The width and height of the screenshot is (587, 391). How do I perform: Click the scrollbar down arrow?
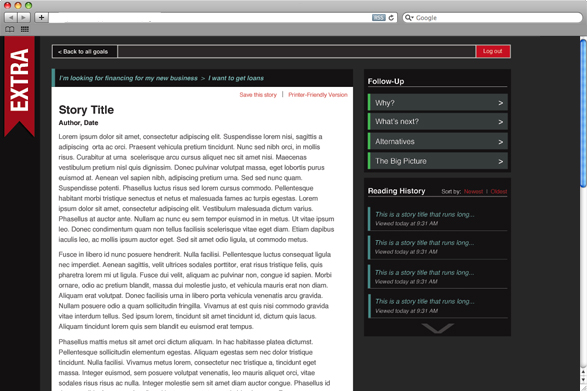point(583,380)
